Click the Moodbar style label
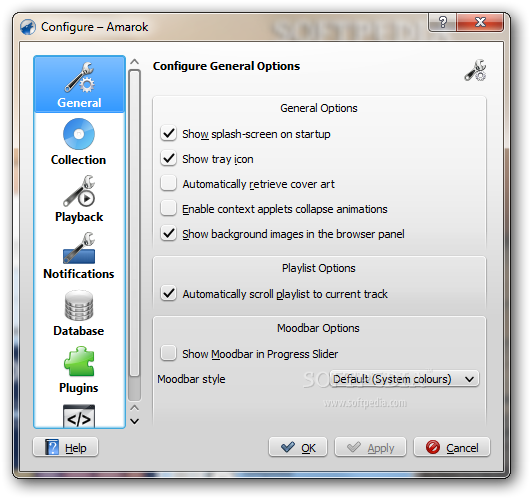531x499 pixels. [x=191, y=379]
